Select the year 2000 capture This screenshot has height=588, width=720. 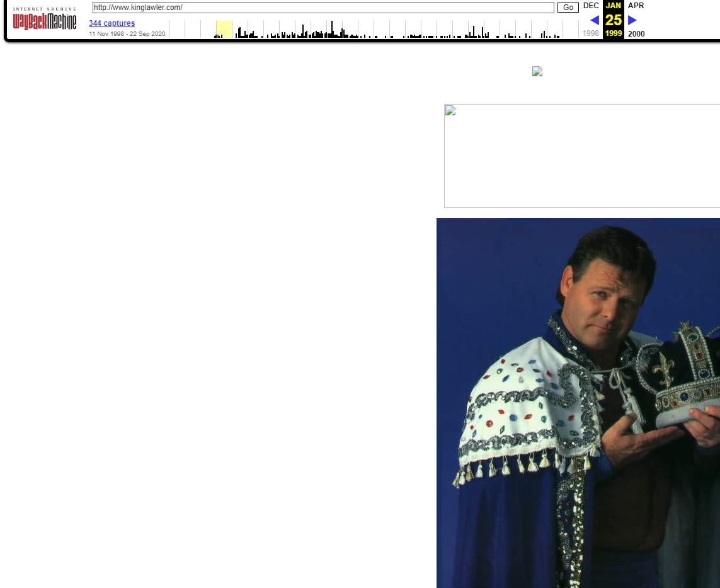636,34
